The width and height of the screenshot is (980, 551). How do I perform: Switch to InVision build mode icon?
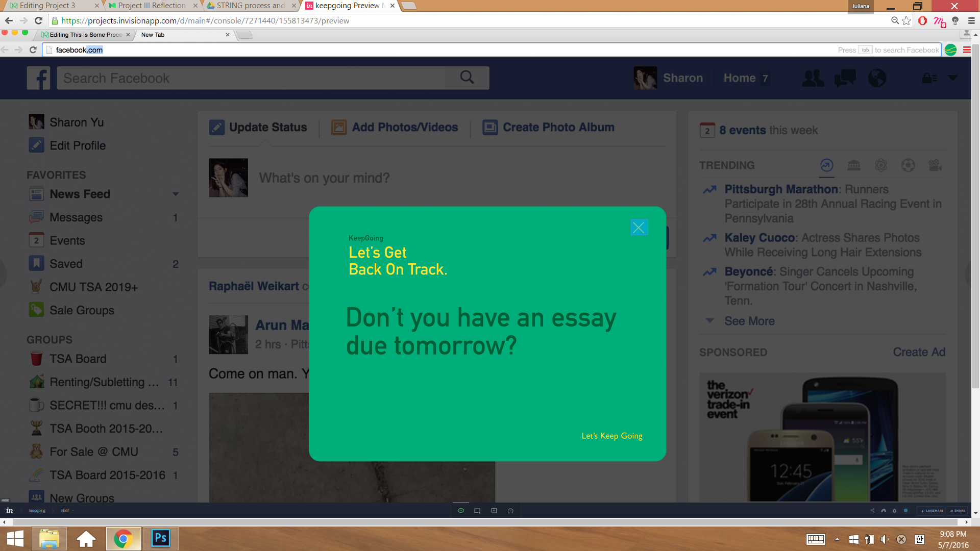(x=477, y=511)
